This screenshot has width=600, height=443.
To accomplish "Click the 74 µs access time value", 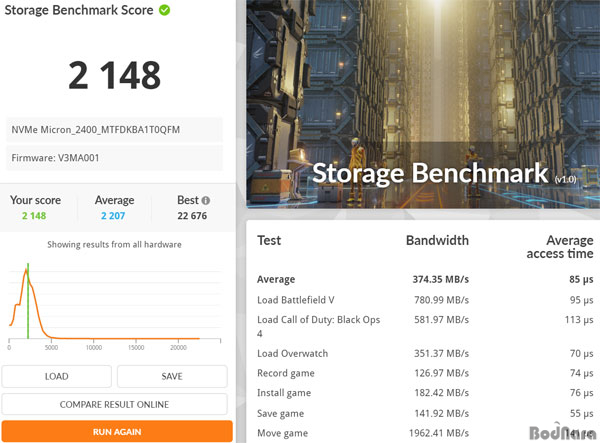I will click(582, 373).
